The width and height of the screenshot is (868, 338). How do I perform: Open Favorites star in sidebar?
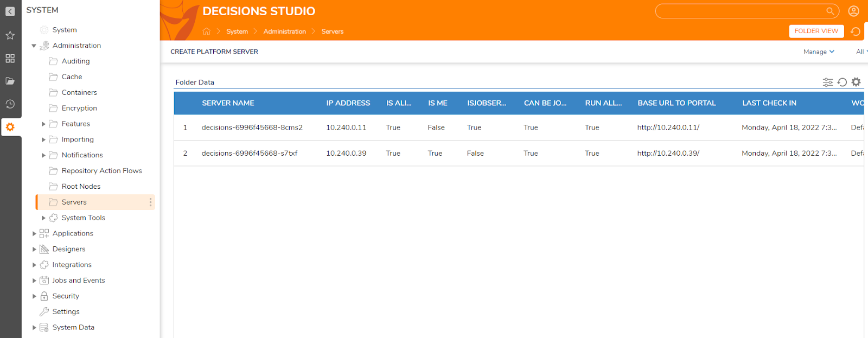pyautogui.click(x=10, y=35)
